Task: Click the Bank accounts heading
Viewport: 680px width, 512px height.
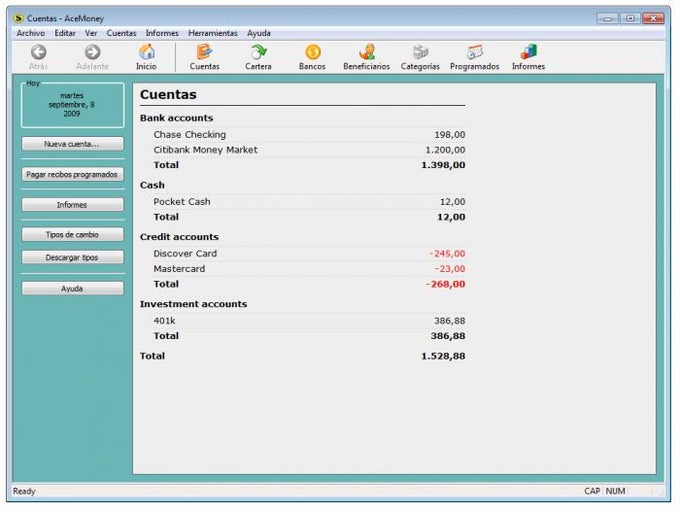Action: coord(177,118)
